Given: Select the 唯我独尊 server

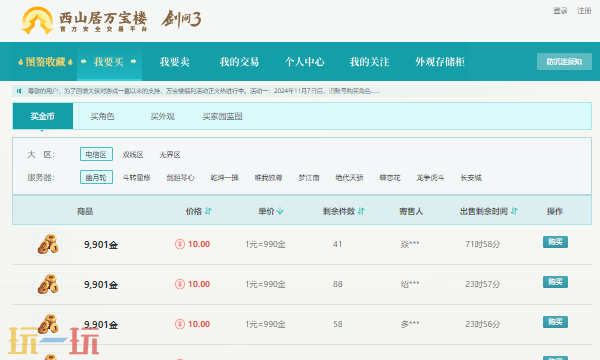Looking at the screenshot, I should point(268,178).
